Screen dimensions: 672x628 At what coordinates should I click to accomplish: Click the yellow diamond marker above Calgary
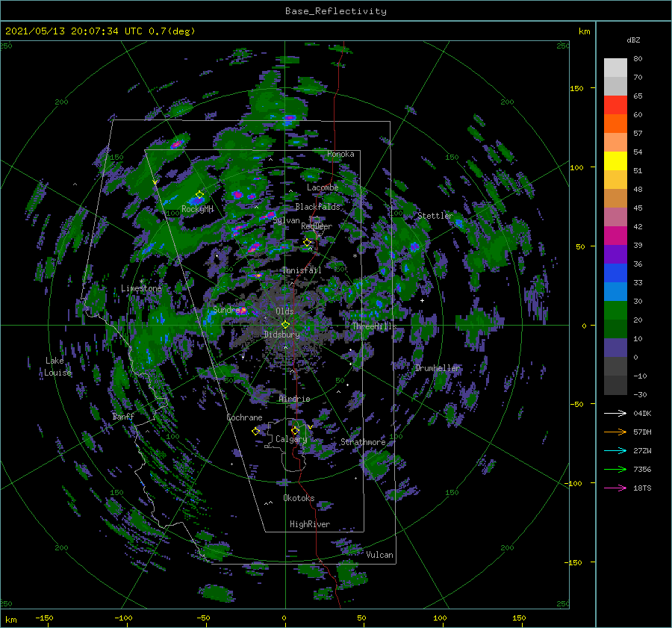pyautogui.click(x=295, y=430)
